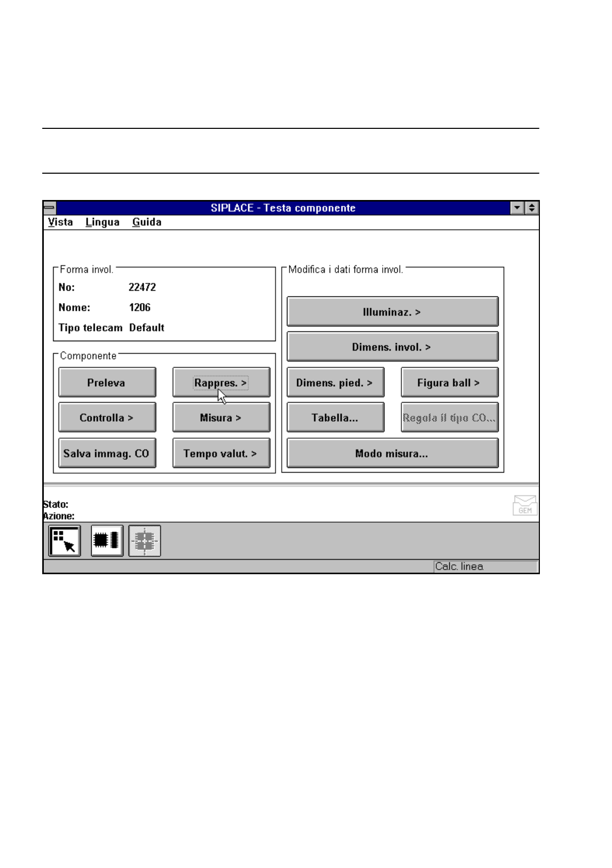Open Tempo valut. > button
The height and width of the screenshot is (868, 612).
click(x=221, y=453)
